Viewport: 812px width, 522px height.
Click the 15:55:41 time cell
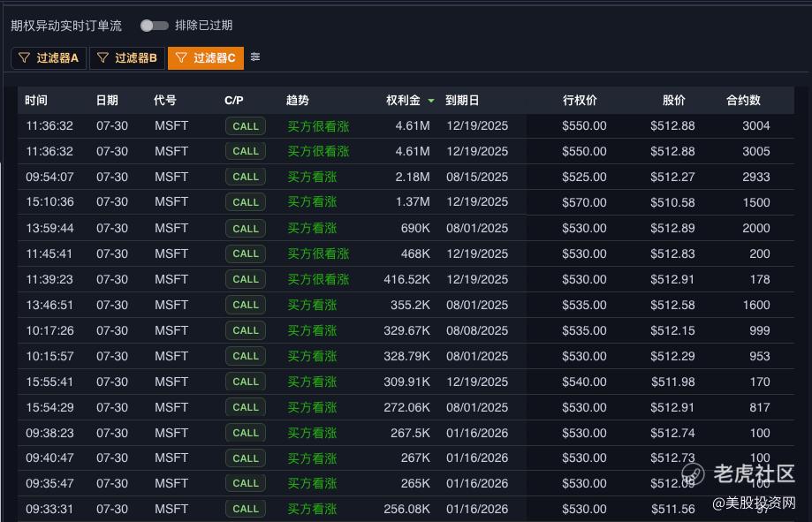[49, 382]
